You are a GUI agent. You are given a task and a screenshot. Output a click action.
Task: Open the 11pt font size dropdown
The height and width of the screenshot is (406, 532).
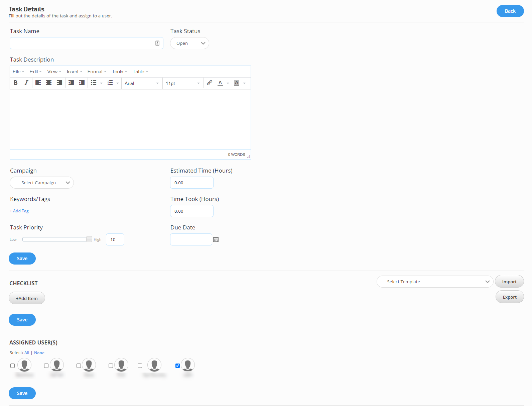click(183, 83)
